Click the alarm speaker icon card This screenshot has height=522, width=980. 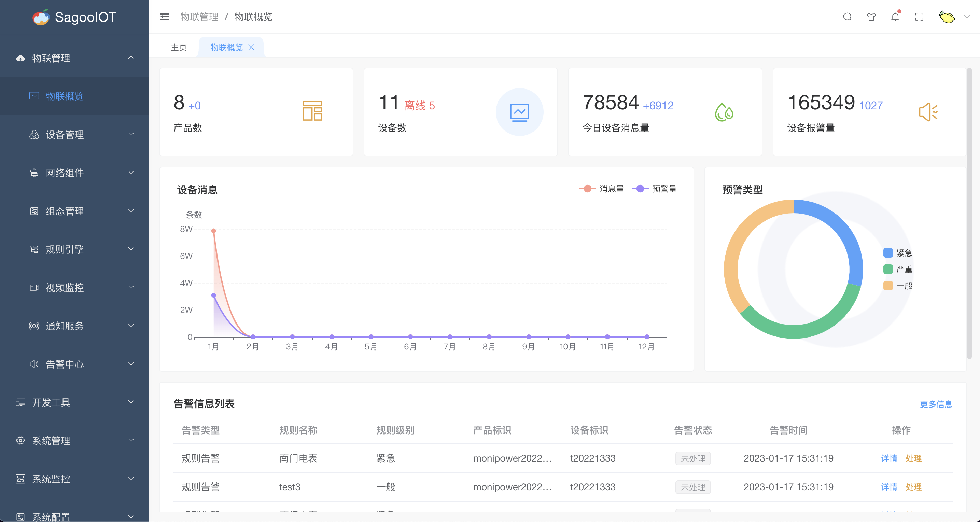928,112
